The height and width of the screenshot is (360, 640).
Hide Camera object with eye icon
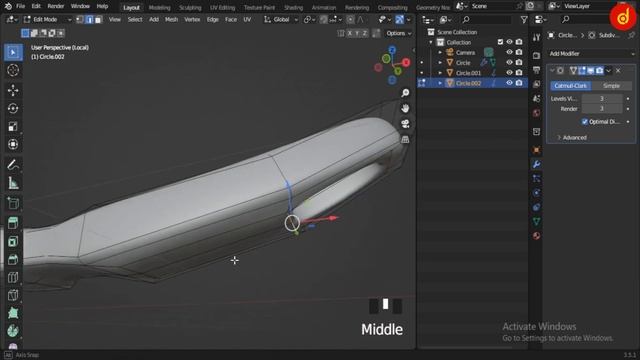click(x=509, y=52)
